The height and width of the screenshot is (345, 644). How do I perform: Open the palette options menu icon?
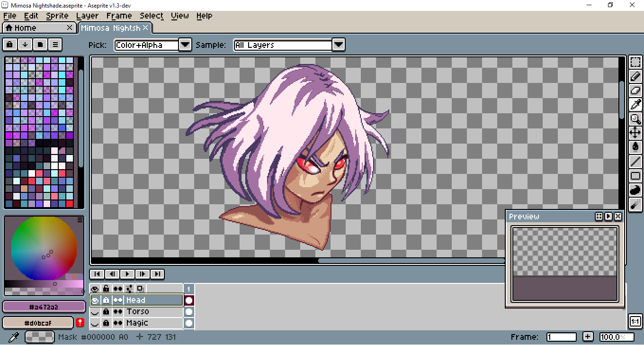[55, 45]
